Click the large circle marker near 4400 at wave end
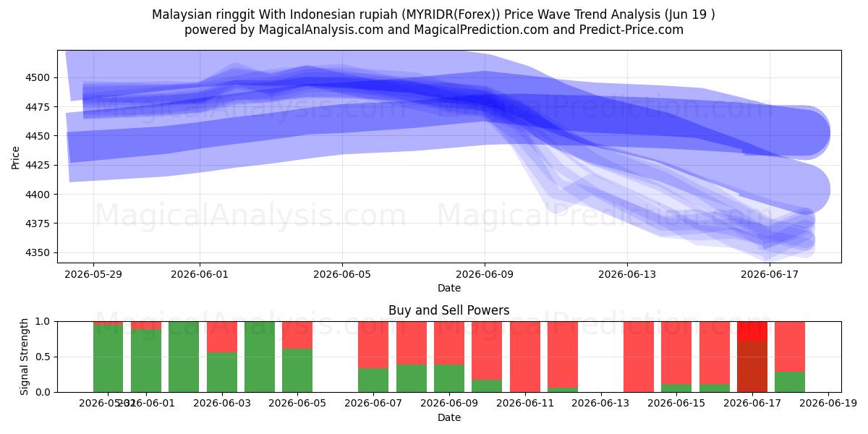The image size is (868, 434). (x=804, y=190)
